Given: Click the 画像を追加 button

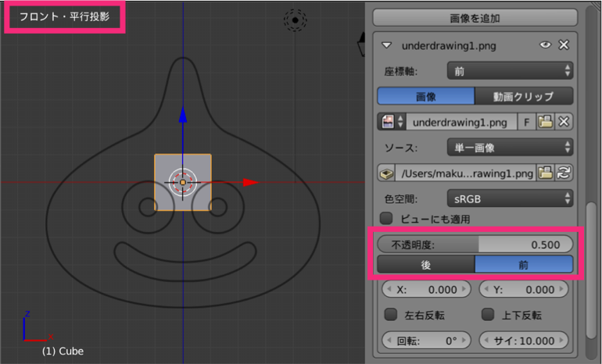Looking at the screenshot, I should (475, 17).
